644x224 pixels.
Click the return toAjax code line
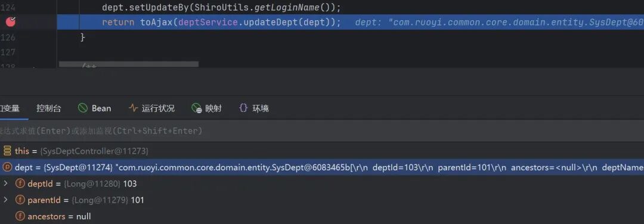[x=221, y=22]
